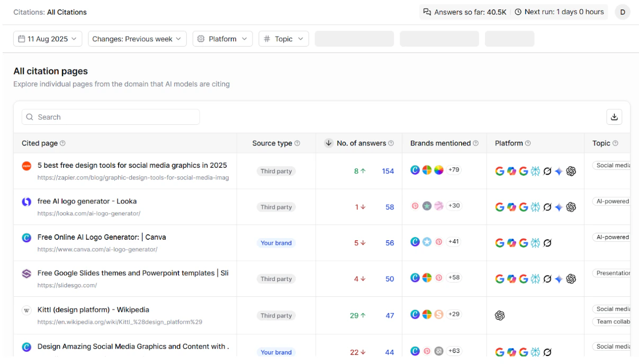Click the Perplexity icon in the Looka row
This screenshot has width=639, height=364.
click(x=535, y=207)
